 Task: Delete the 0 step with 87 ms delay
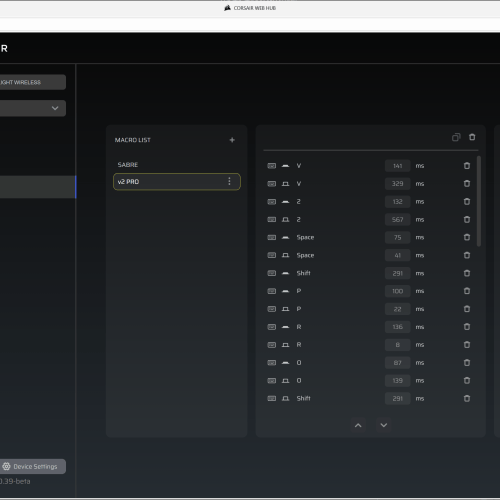pos(467,363)
